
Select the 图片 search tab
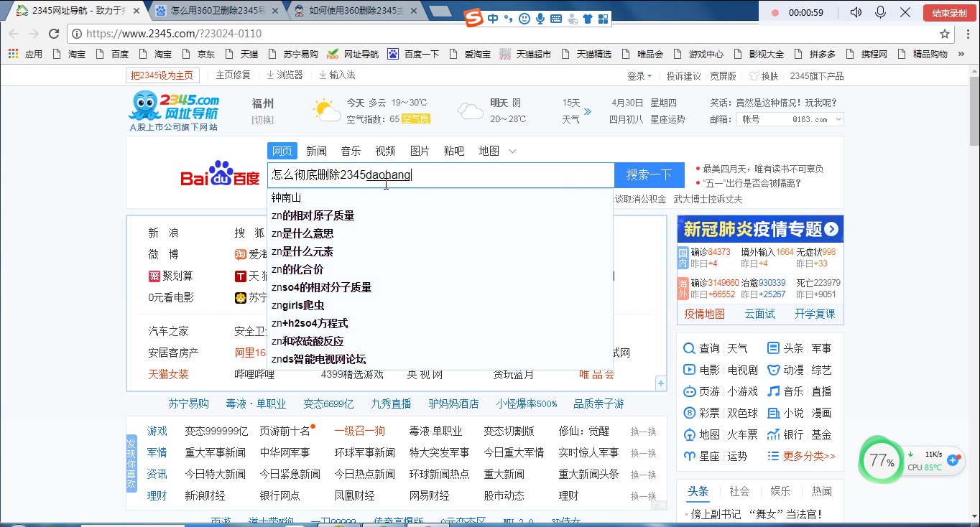[420, 151]
